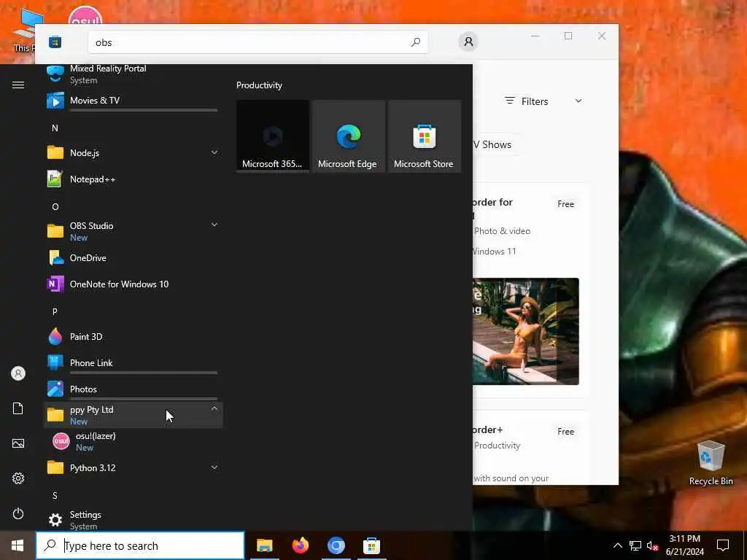This screenshot has width=747, height=560.
Task: Launch OneDrive from Start menu
Action: point(133,257)
